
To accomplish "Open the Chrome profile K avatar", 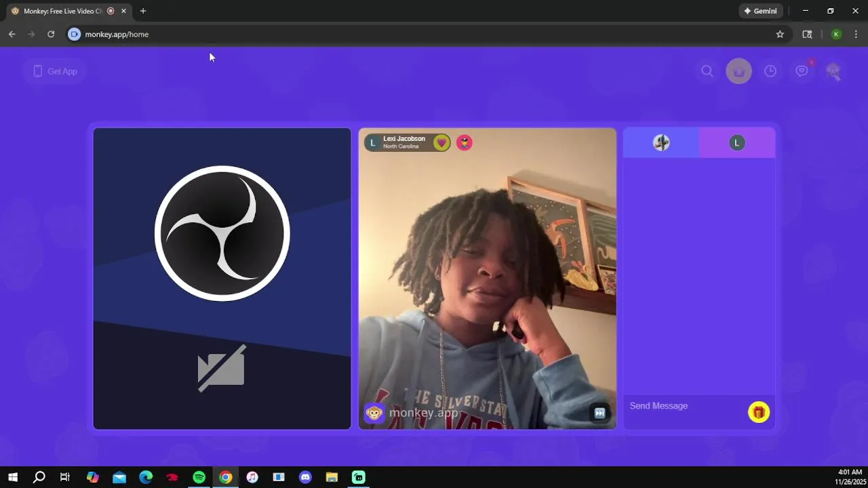I will [x=836, y=34].
